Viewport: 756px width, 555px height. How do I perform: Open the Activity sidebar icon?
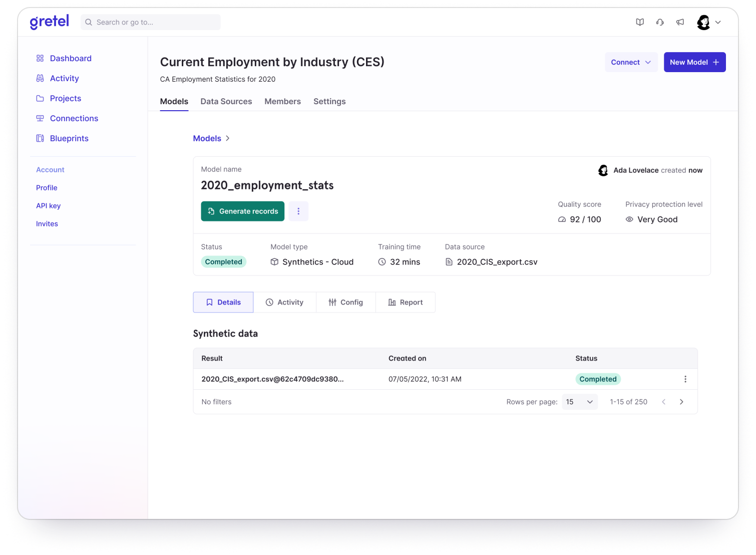pyautogui.click(x=40, y=78)
